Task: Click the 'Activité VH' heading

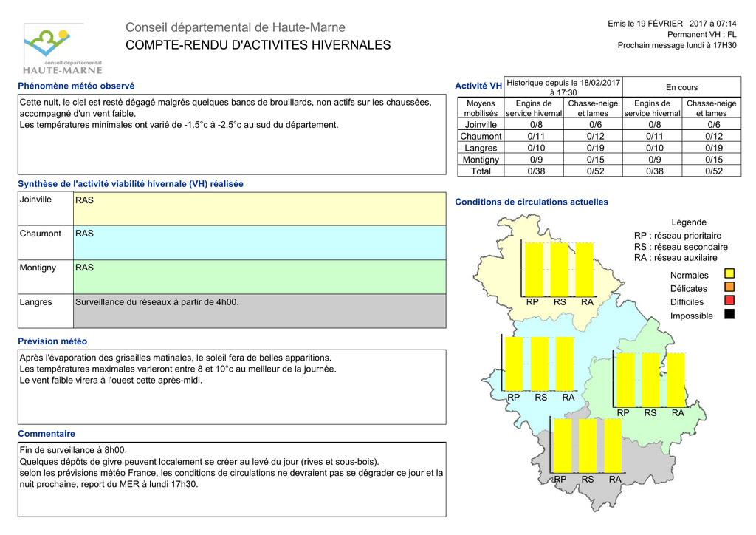Action: coord(478,86)
